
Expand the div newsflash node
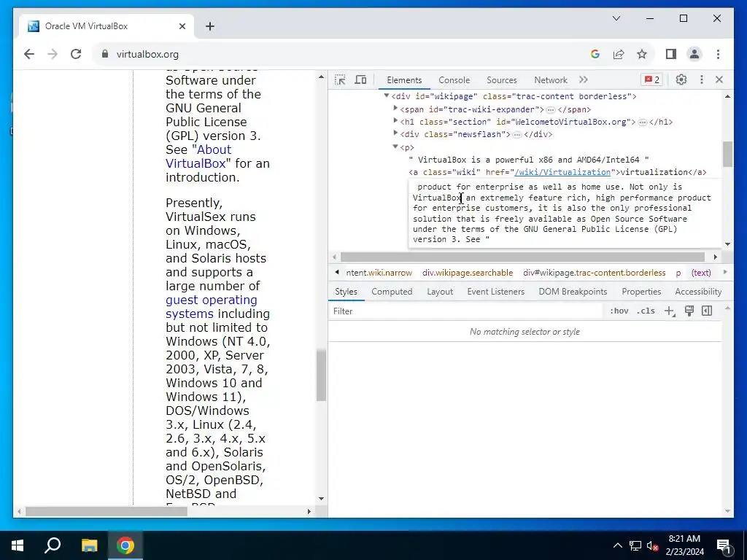[395, 134]
